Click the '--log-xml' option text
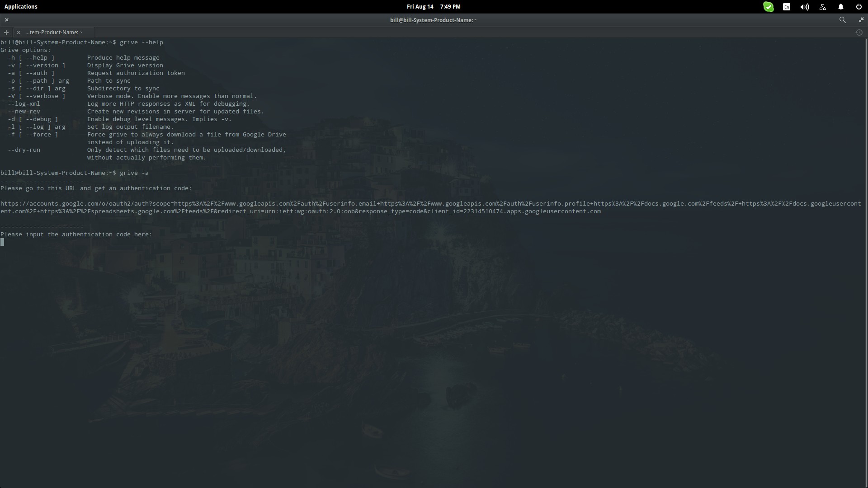This screenshot has height=488, width=868. coord(24,104)
